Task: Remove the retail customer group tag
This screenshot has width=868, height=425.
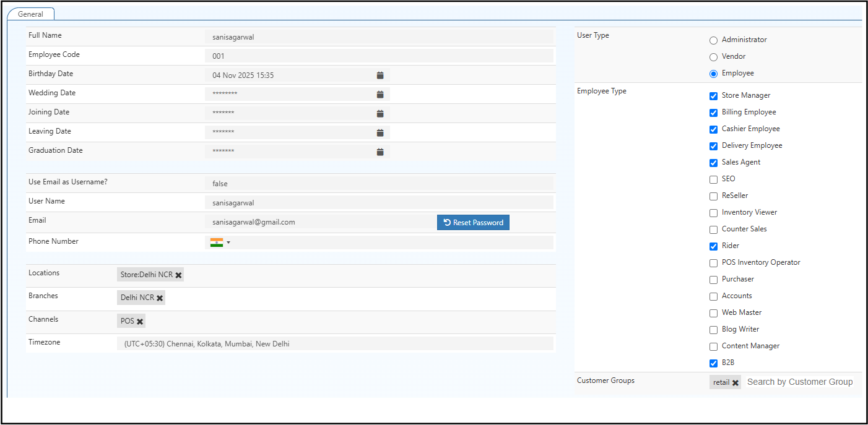Action: [735, 382]
